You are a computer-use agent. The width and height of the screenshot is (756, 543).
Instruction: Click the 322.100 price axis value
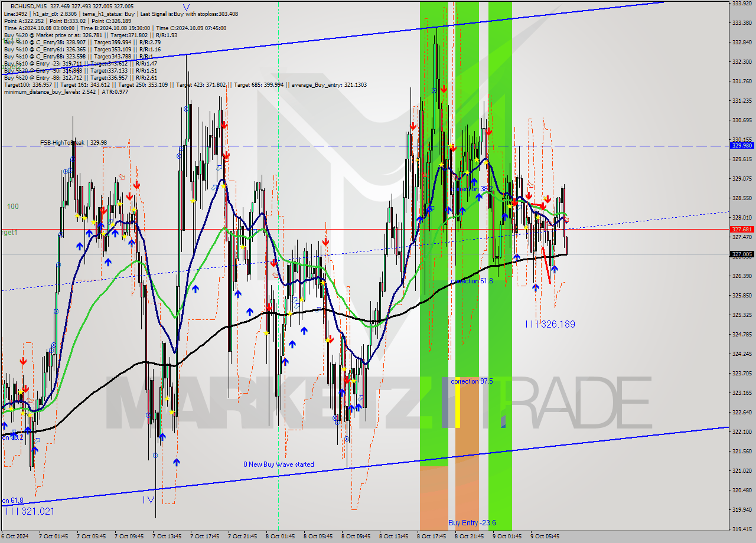point(742,431)
